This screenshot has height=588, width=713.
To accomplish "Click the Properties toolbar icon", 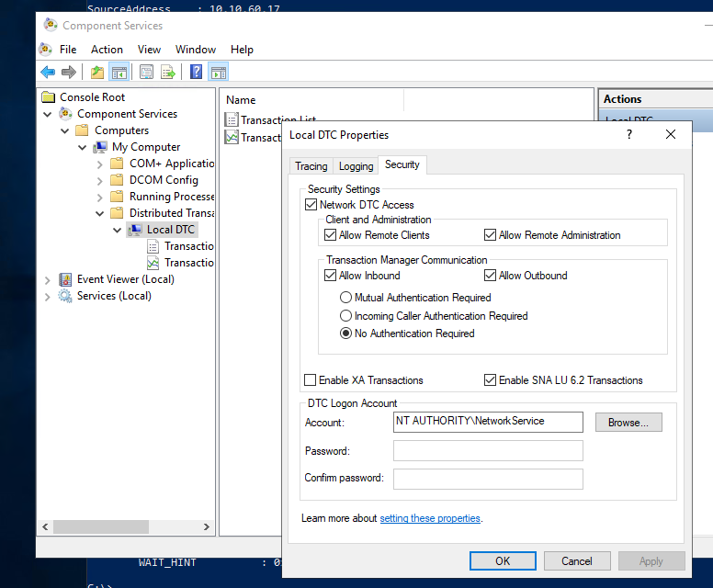I will point(146,72).
